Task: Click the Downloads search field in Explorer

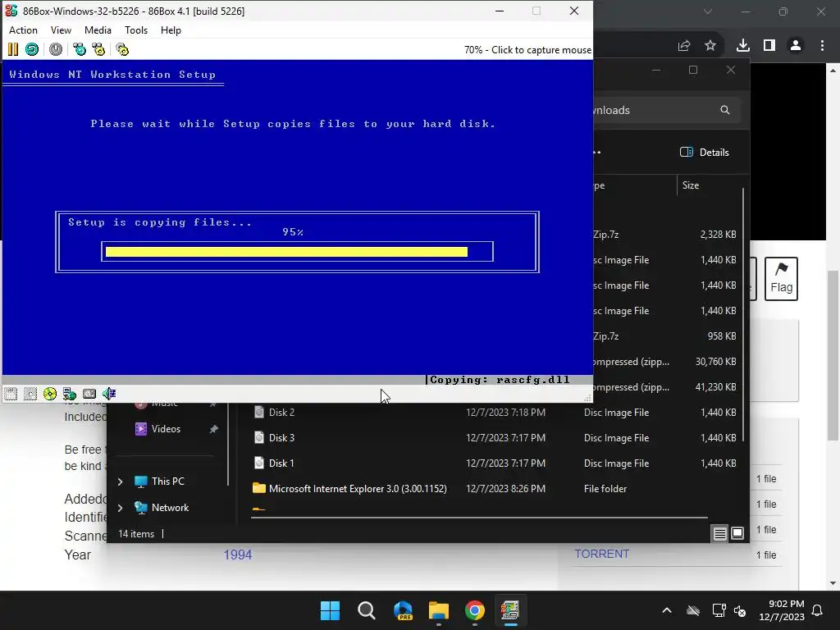Action: click(666, 111)
